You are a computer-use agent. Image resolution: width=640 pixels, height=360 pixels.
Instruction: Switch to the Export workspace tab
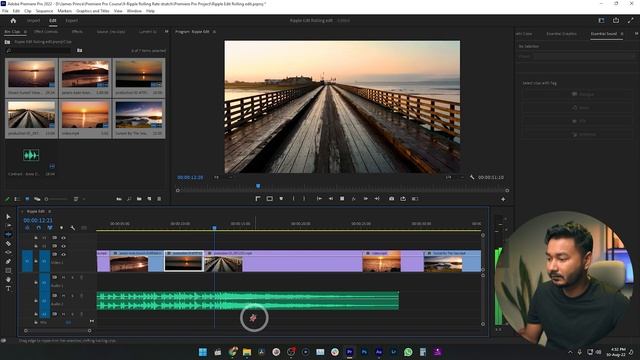pos(71,20)
